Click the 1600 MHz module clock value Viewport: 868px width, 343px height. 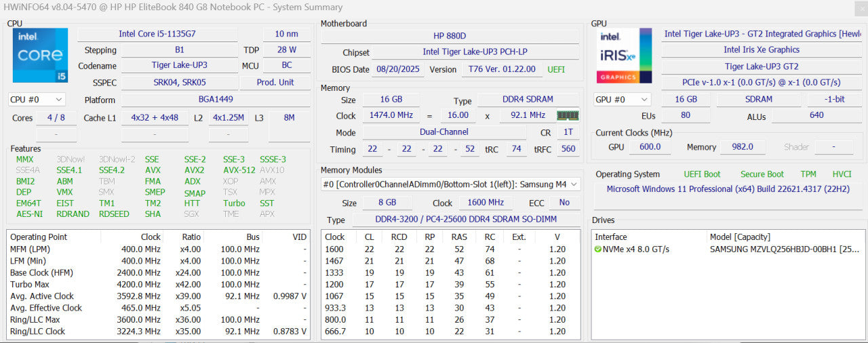pos(486,203)
